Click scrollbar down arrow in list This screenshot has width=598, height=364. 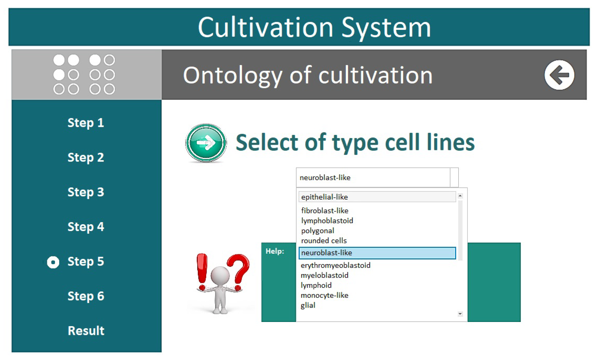pyautogui.click(x=460, y=314)
